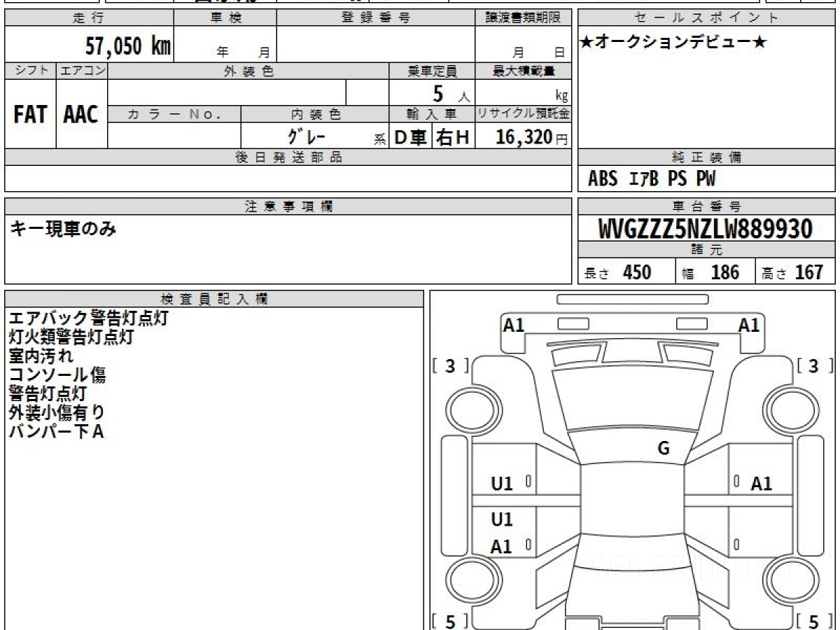Select the 高さ 167 height value

tap(792, 272)
